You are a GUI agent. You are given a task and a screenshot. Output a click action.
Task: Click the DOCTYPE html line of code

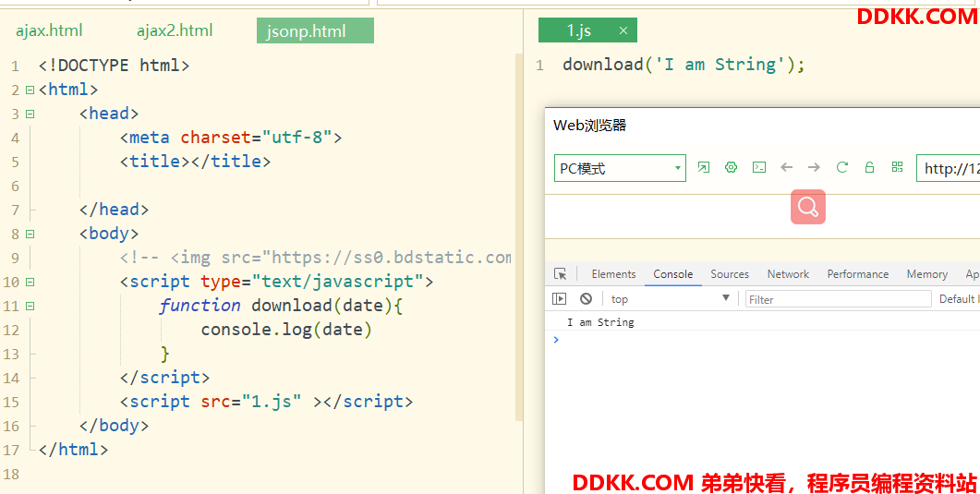(x=114, y=66)
